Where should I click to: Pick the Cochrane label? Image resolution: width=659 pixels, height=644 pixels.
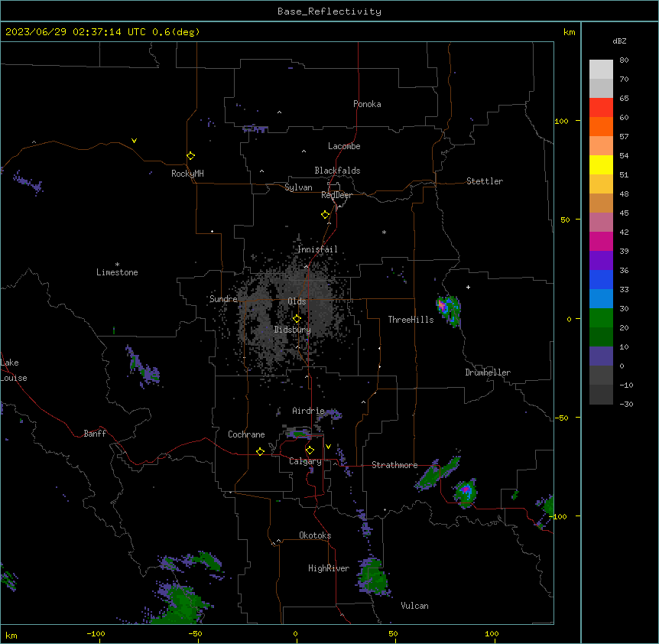(x=246, y=434)
